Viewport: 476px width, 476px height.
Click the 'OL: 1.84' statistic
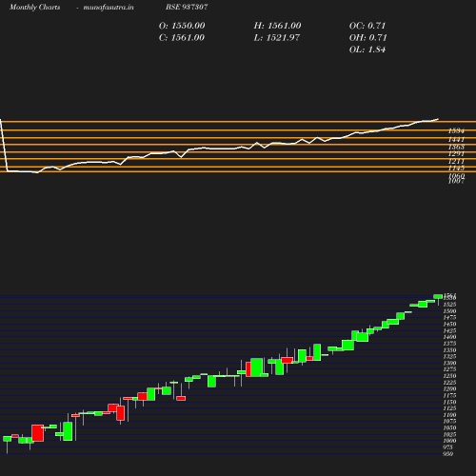click(367, 50)
